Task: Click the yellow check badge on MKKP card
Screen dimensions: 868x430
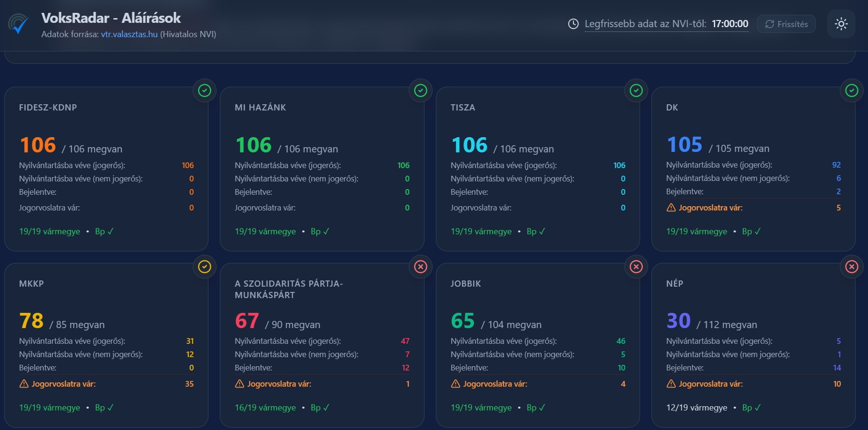Action: [x=205, y=267]
